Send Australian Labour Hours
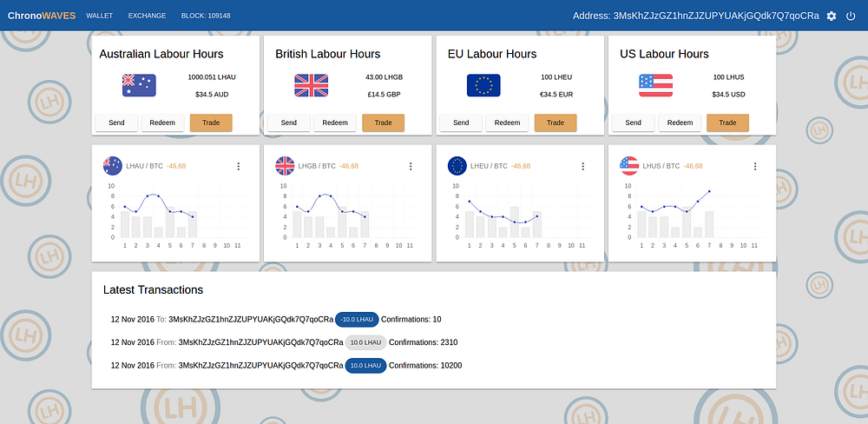The height and width of the screenshot is (424, 868). click(x=116, y=123)
